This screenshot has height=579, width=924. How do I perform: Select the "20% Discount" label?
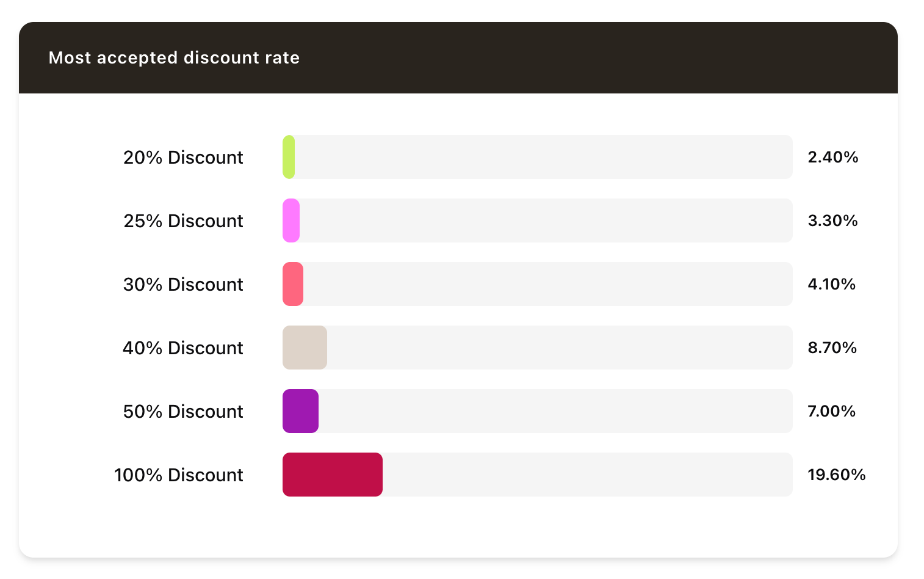tap(183, 158)
